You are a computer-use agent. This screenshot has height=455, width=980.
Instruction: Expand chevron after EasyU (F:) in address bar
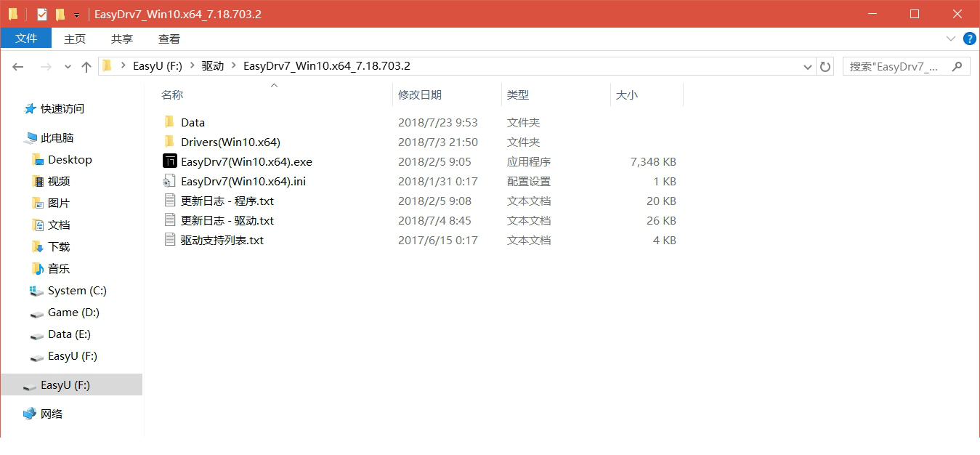193,65
